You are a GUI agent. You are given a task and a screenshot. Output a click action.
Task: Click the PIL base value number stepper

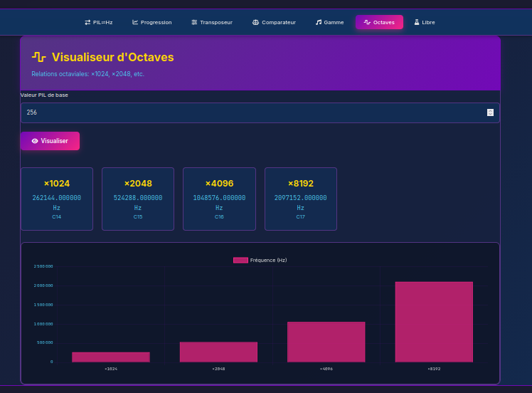coord(490,112)
